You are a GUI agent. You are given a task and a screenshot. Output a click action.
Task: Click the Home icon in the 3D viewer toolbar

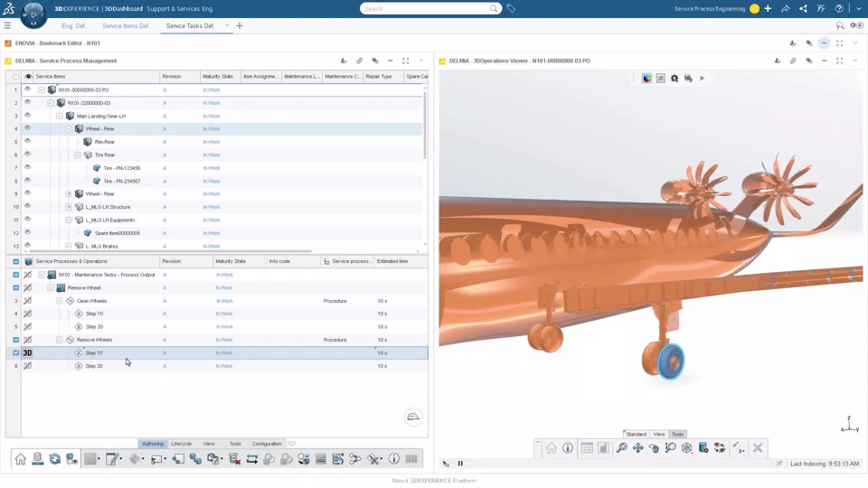click(552, 448)
